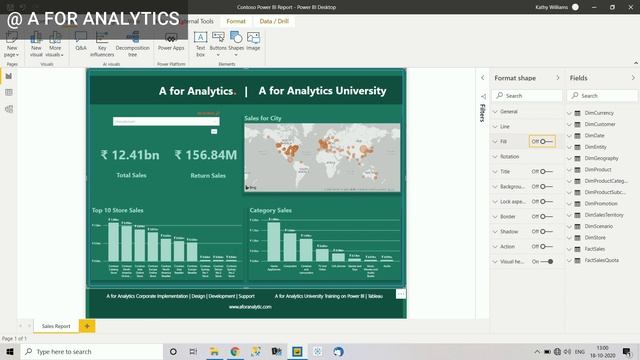Switch to Report view in sidebar
The image size is (640, 360).
(x=9, y=76)
